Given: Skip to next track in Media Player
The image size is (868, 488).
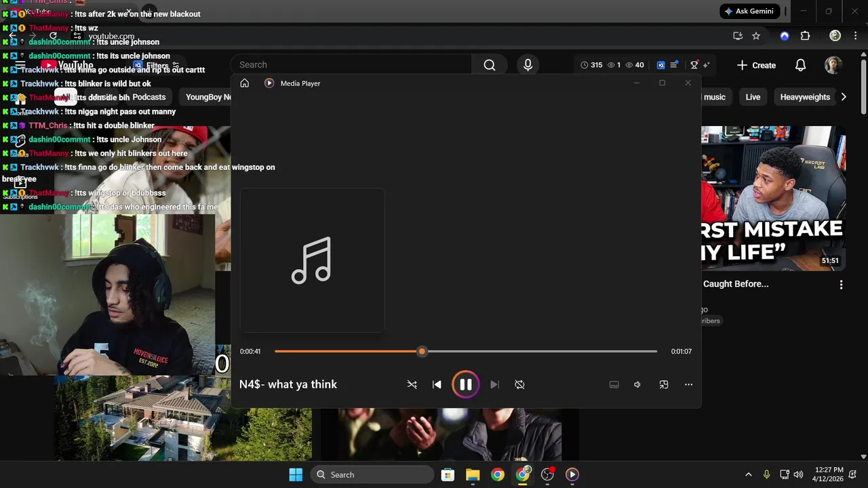Looking at the screenshot, I should click(x=494, y=384).
